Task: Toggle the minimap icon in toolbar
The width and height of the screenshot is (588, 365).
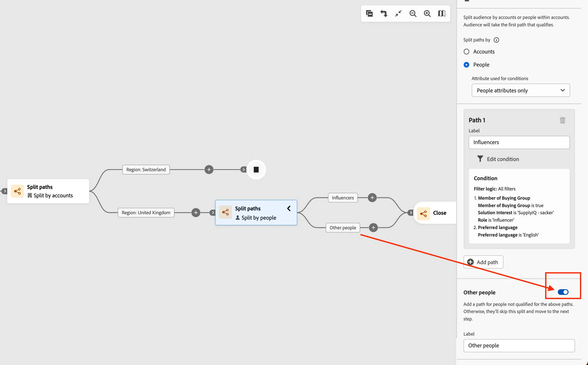Action: (x=442, y=14)
